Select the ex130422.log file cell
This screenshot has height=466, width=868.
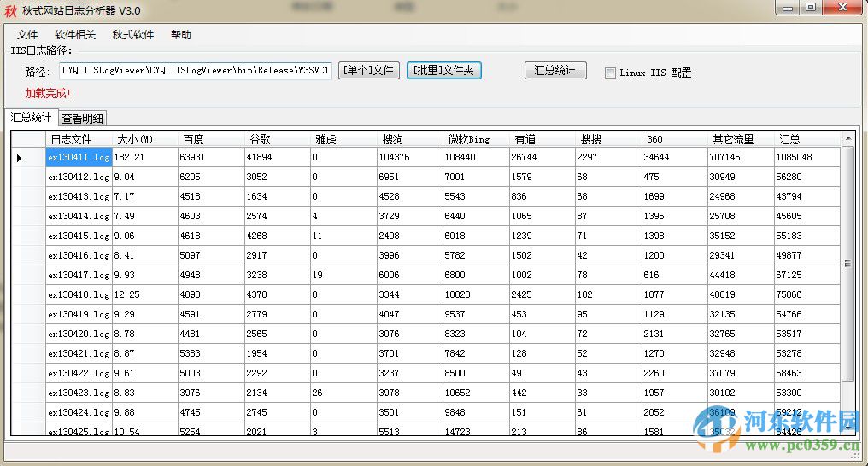click(x=79, y=373)
